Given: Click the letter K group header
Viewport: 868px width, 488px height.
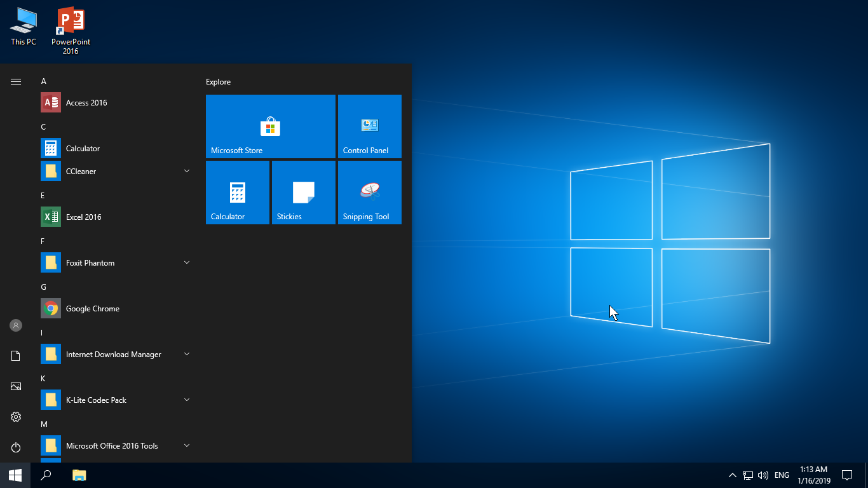Looking at the screenshot, I should point(43,379).
